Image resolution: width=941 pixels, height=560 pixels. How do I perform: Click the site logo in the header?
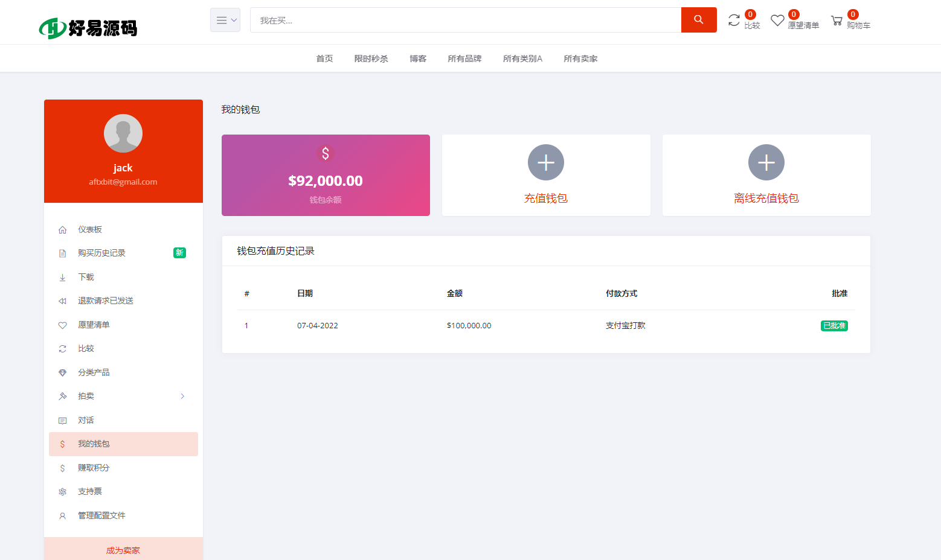(88, 28)
